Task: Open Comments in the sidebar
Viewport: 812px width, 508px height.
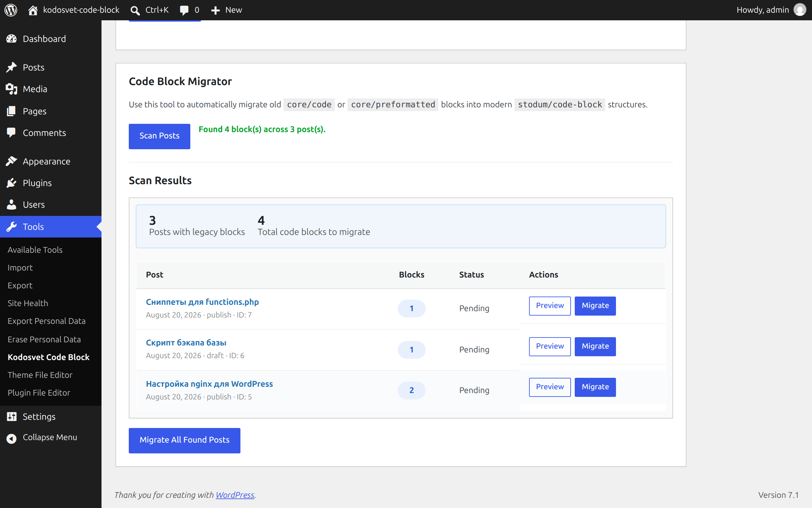Action: [x=51, y=133]
